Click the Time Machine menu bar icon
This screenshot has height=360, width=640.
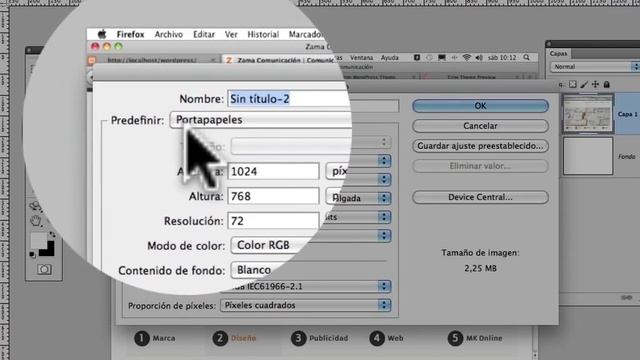click(429, 58)
